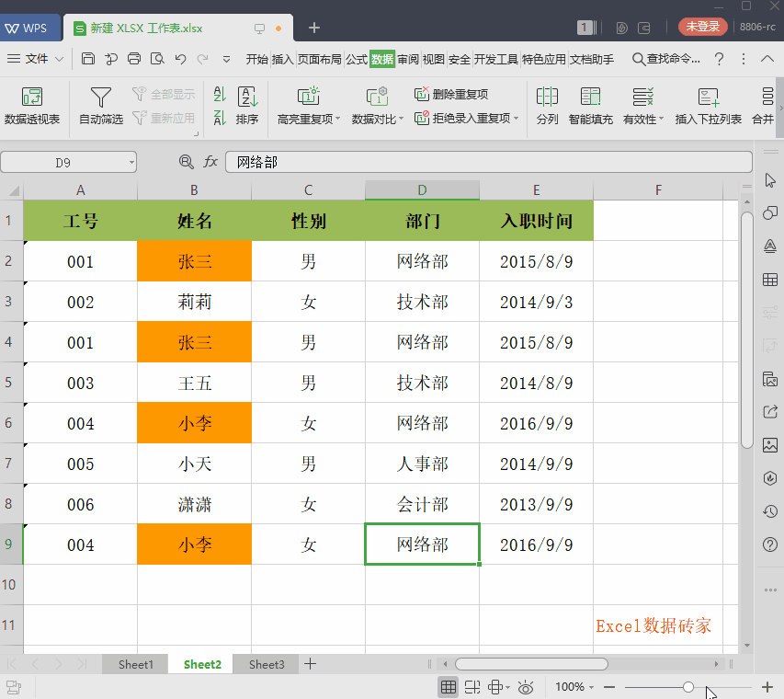Expand reading mode options arrow in status bar

tap(507, 687)
